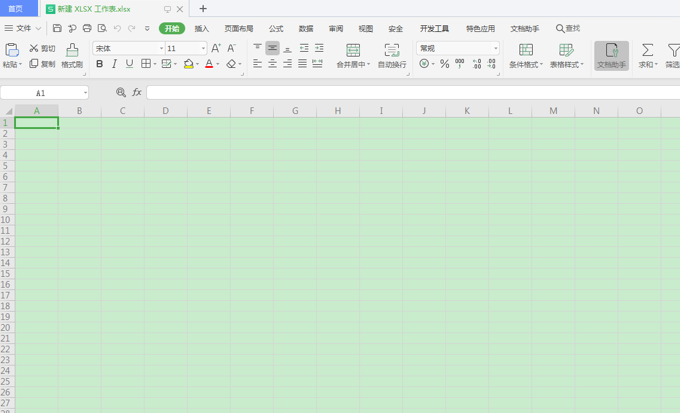This screenshot has width=680, height=413.
Task: Click the magnifier icon beside fx
Action: 121,92
